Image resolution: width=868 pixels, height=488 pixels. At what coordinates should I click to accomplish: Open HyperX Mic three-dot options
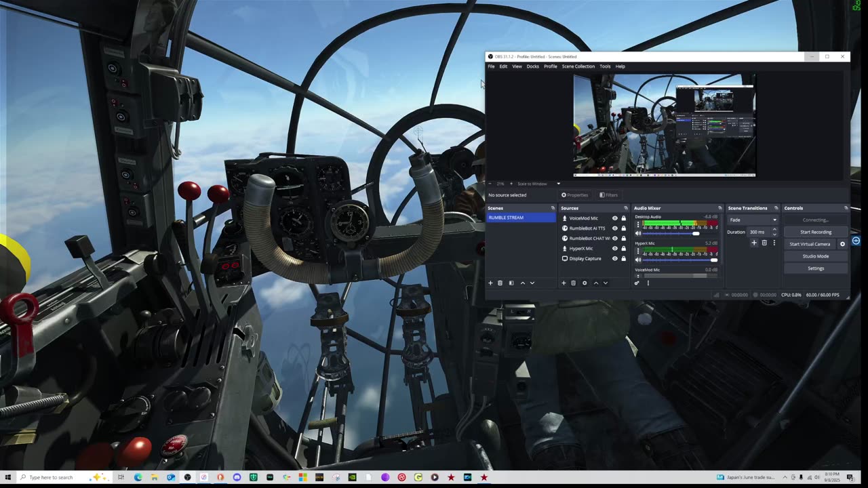637,250
